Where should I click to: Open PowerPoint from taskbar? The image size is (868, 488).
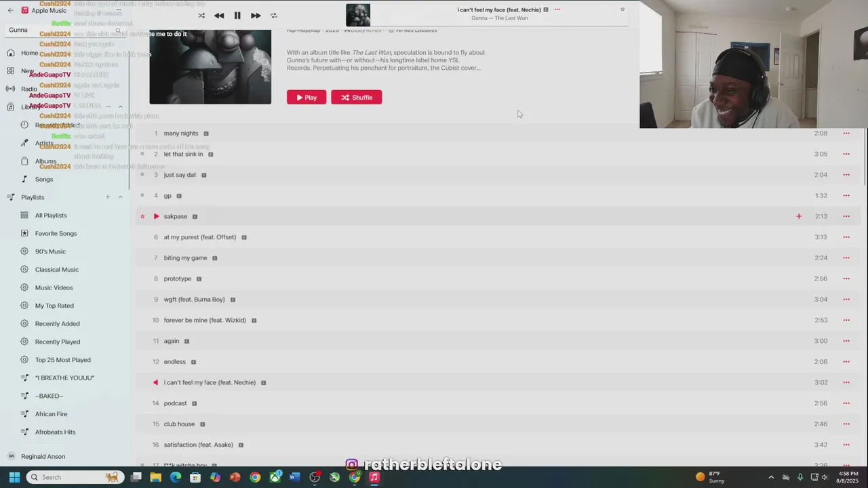coord(235,477)
